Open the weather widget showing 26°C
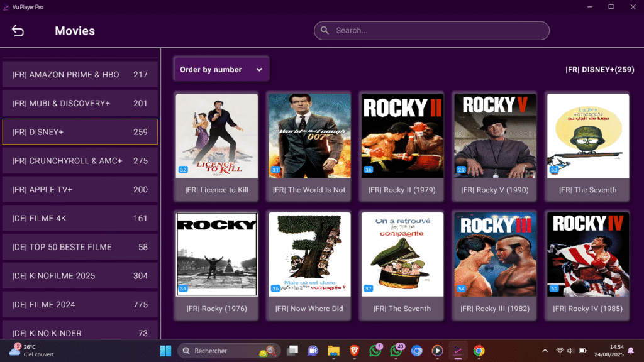 pyautogui.click(x=31, y=351)
